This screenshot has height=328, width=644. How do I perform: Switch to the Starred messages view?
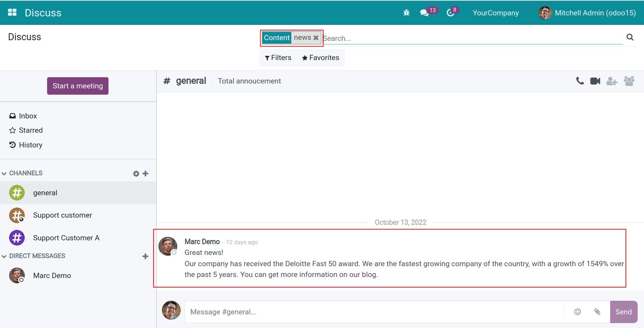(x=31, y=130)
